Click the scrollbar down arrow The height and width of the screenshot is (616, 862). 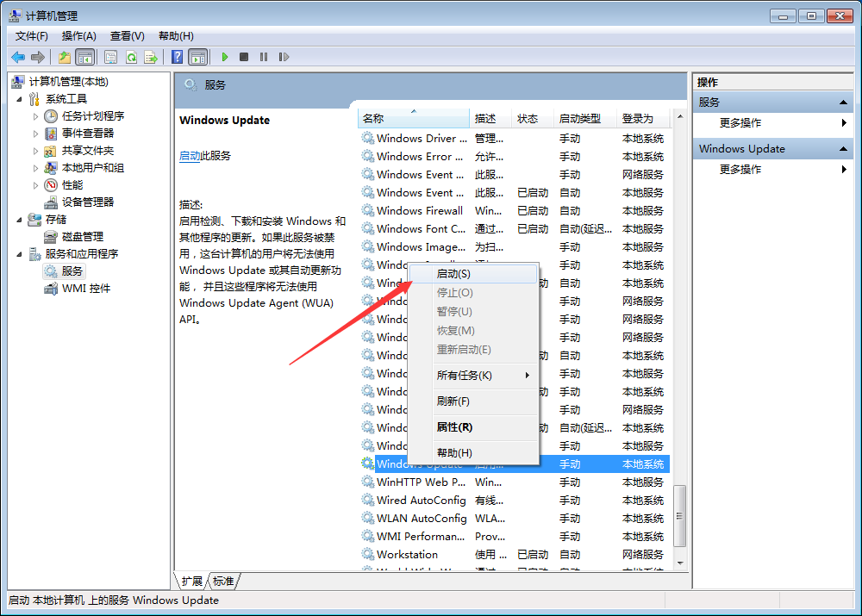(680, 563)
